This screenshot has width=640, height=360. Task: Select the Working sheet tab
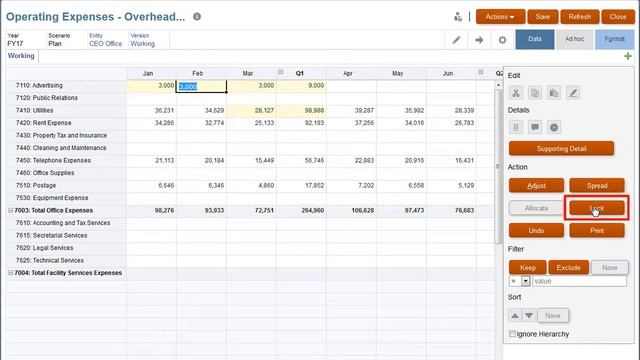(21, 56)
